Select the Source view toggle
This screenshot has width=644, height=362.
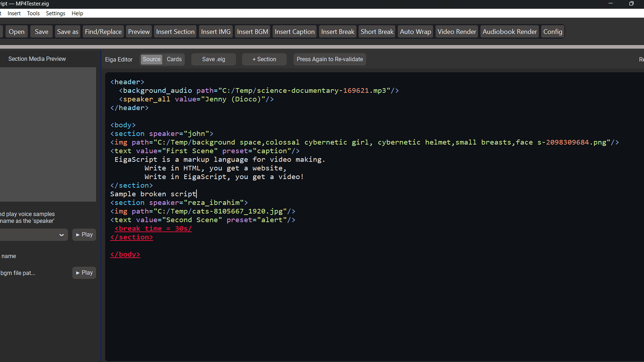point(151,59)
